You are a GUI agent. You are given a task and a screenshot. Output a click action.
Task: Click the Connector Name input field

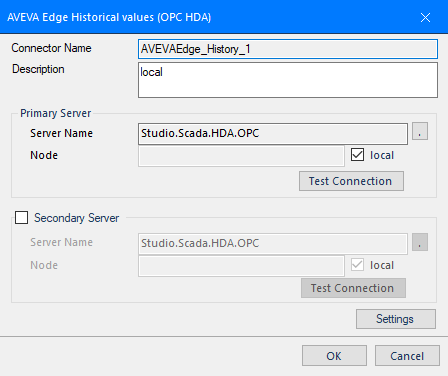pyautogui.click(x=288, y=49)
